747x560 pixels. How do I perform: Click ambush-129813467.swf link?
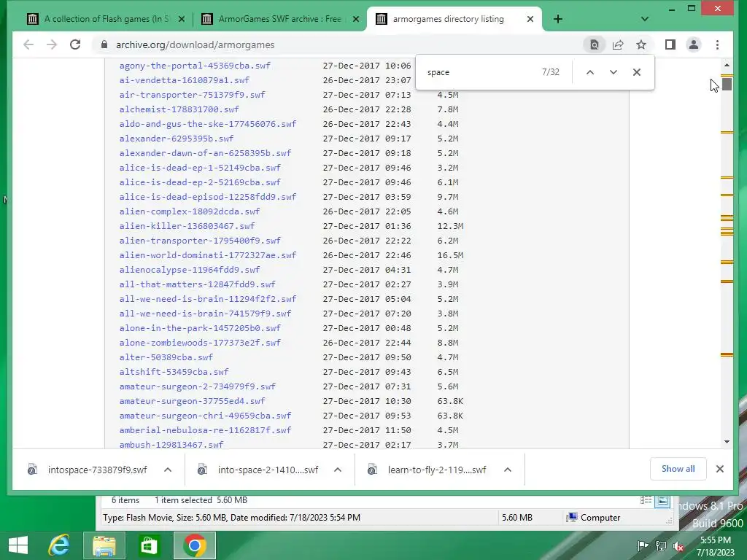click(x=171, y=445)
